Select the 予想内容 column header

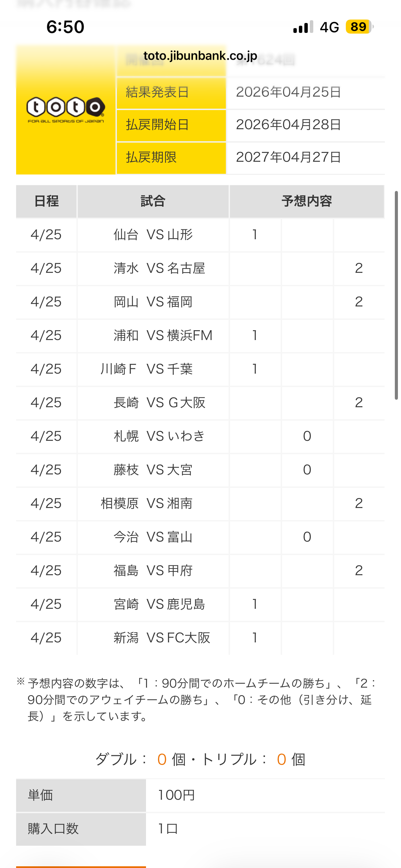(x=307, y=201)
